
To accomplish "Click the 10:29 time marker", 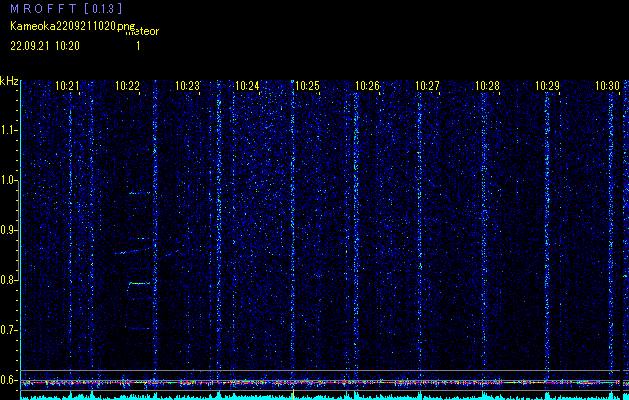I will (548, 85).
